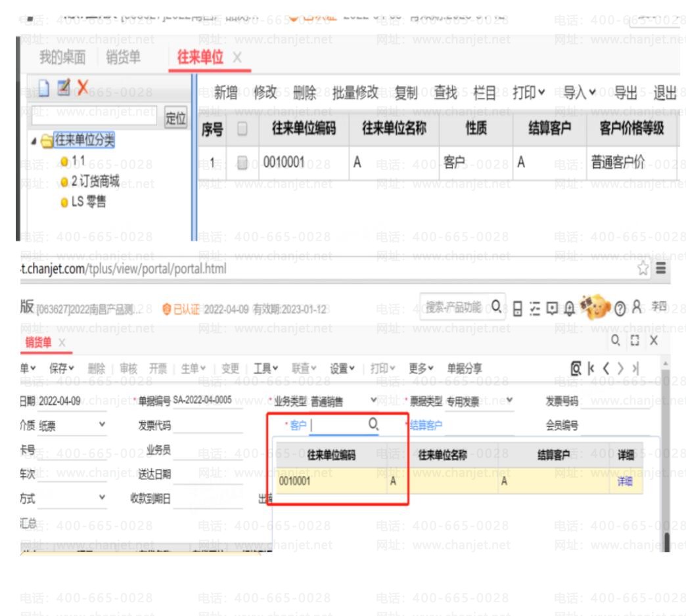
Task: Click 批量修改 in the toolbar
Action: (355, 93)
